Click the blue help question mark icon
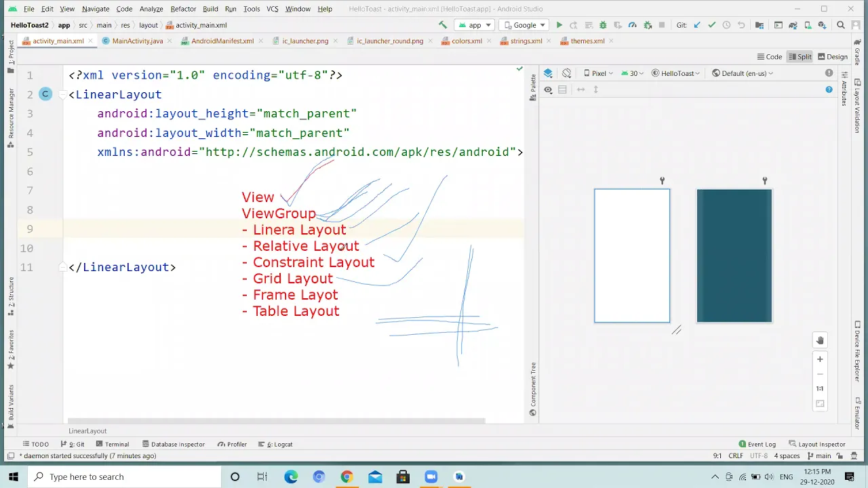This screenshot has width=868, height=488. [x=829, y=89]
